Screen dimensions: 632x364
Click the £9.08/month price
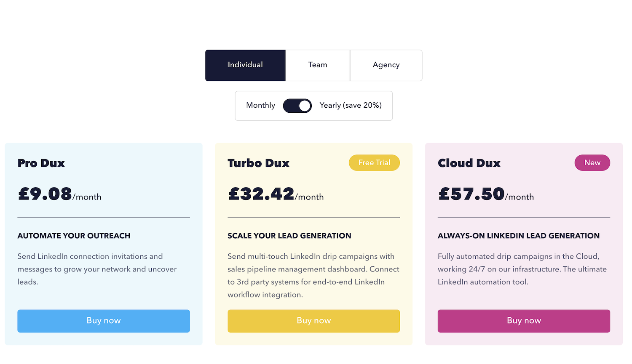(x=59, y=194)
